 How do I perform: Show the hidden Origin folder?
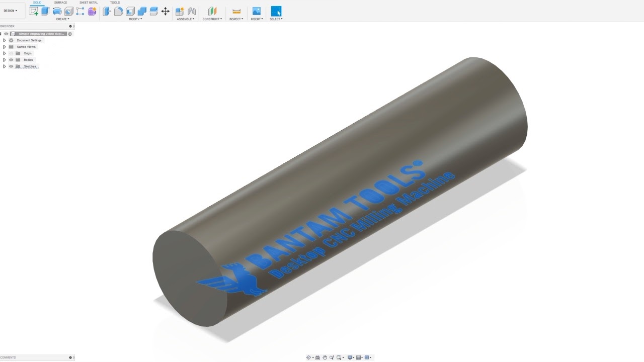point(11,53)
